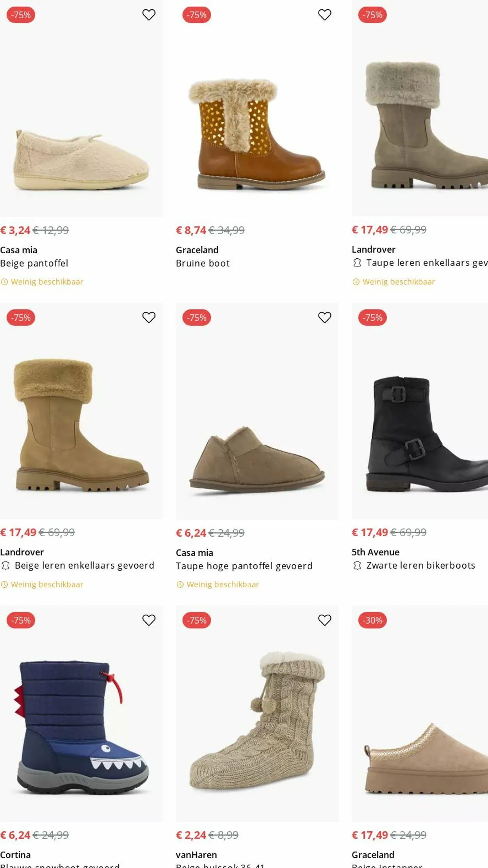This screenshot has width=488, height=868.
Task: Click the Zwarte leren bikerboots title
Action: (x=420, y=565)
